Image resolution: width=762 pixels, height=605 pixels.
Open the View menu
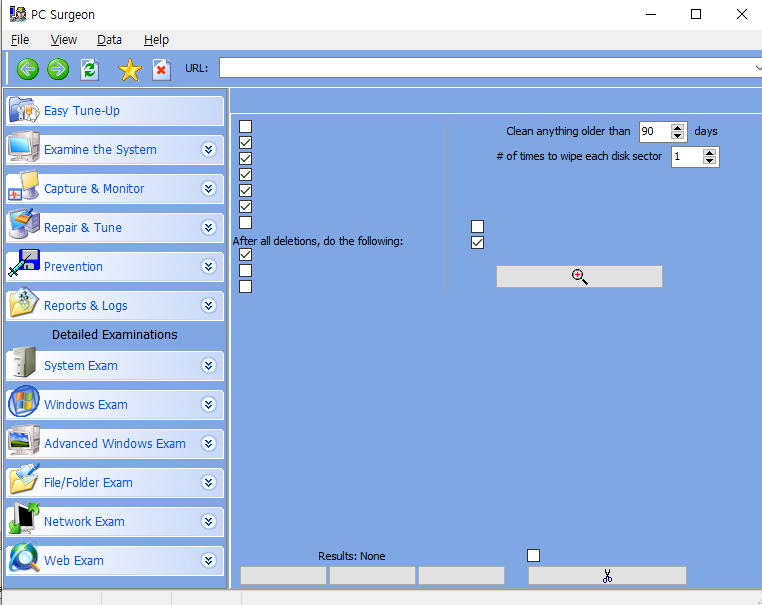[x=64, y=40]
